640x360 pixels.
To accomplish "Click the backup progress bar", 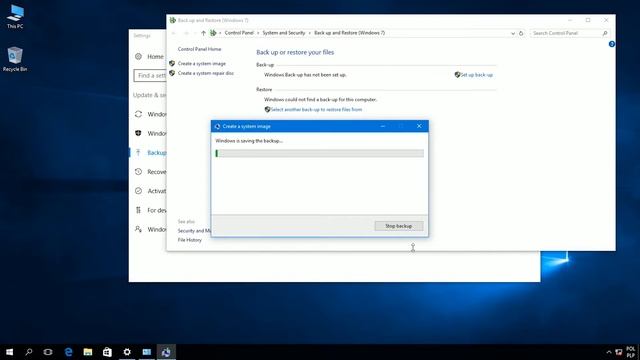I will (320, 153).
